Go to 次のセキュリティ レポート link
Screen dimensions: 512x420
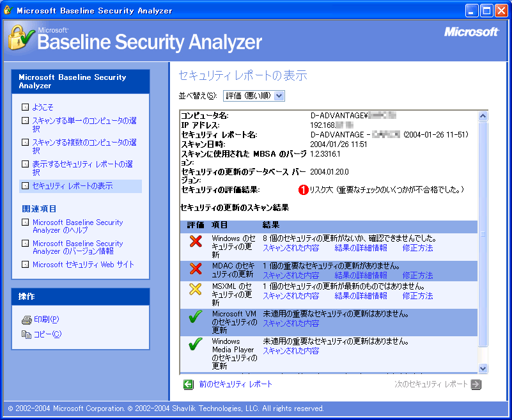coord(431,384)
